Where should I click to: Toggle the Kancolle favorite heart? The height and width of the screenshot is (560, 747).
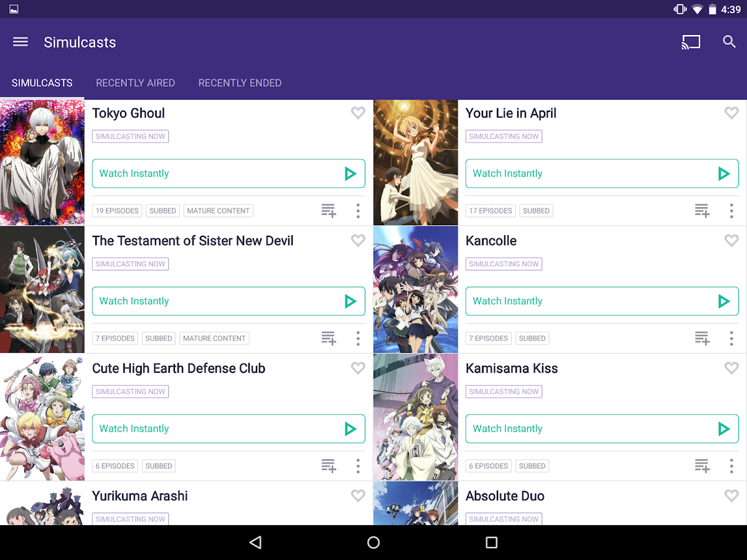coord(731,241)
